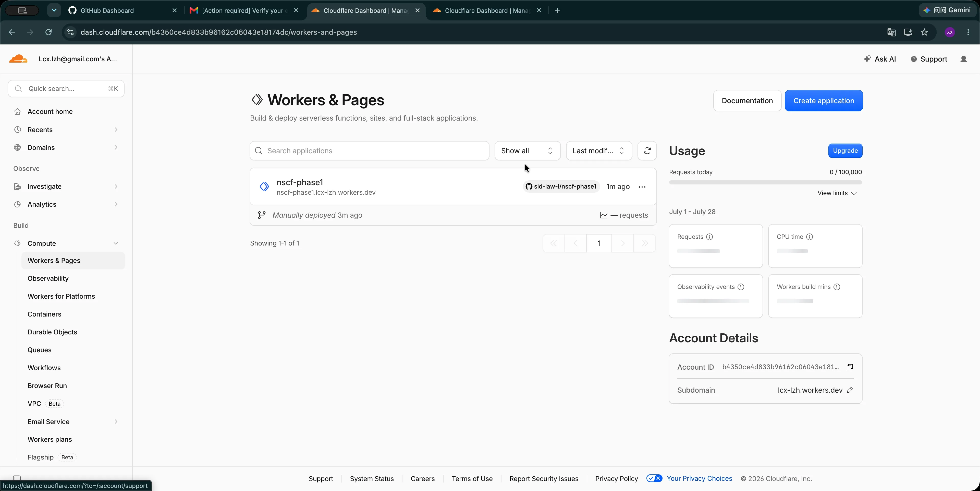Copy the Account ID
The image size is (980, 491).
[850, 367]
